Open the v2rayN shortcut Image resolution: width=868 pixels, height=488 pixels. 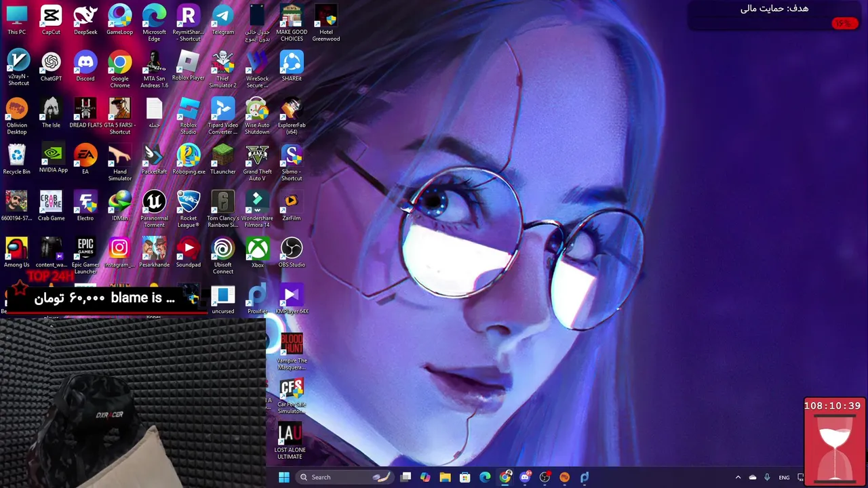pyautogui.click(x=17, y=68)
